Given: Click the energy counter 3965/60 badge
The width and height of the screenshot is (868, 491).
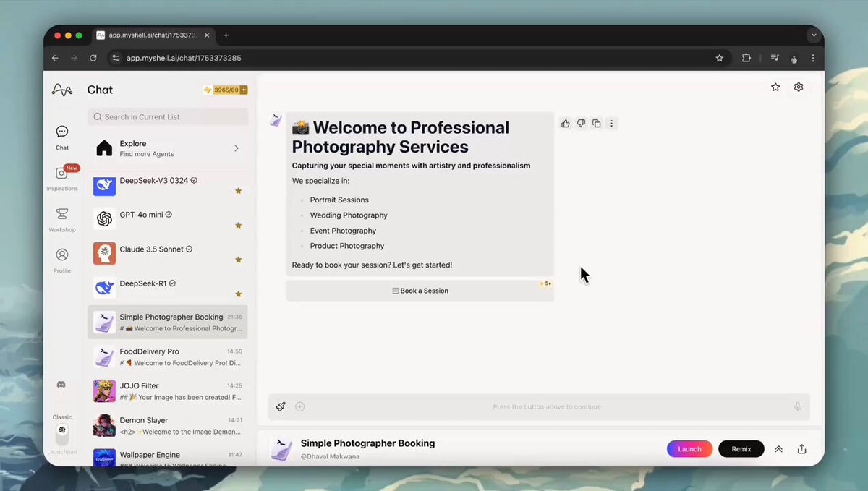Looking at the screenshot, I should coord(226,90).
